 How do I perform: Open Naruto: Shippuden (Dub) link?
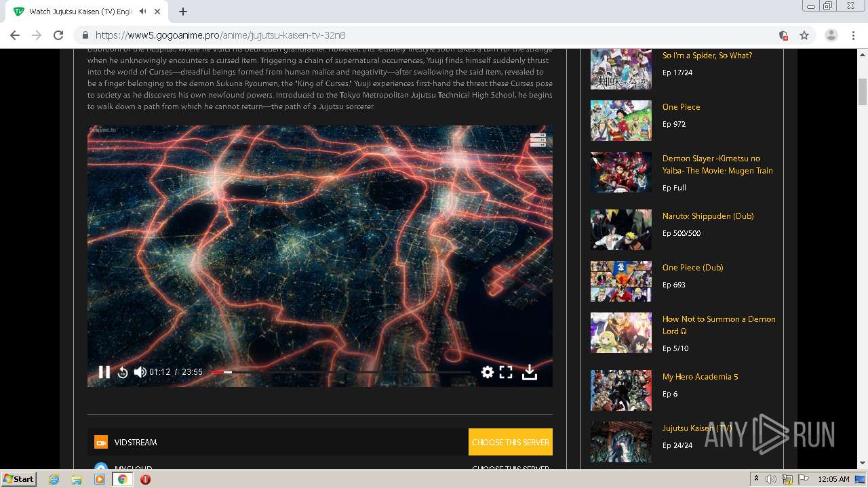(708, 216)
